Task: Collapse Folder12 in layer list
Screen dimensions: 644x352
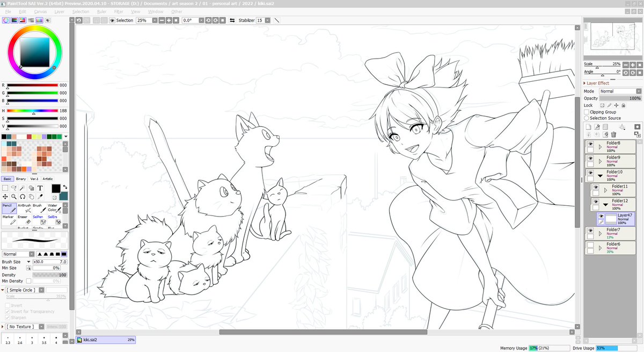Action: (x=605, y=204)
